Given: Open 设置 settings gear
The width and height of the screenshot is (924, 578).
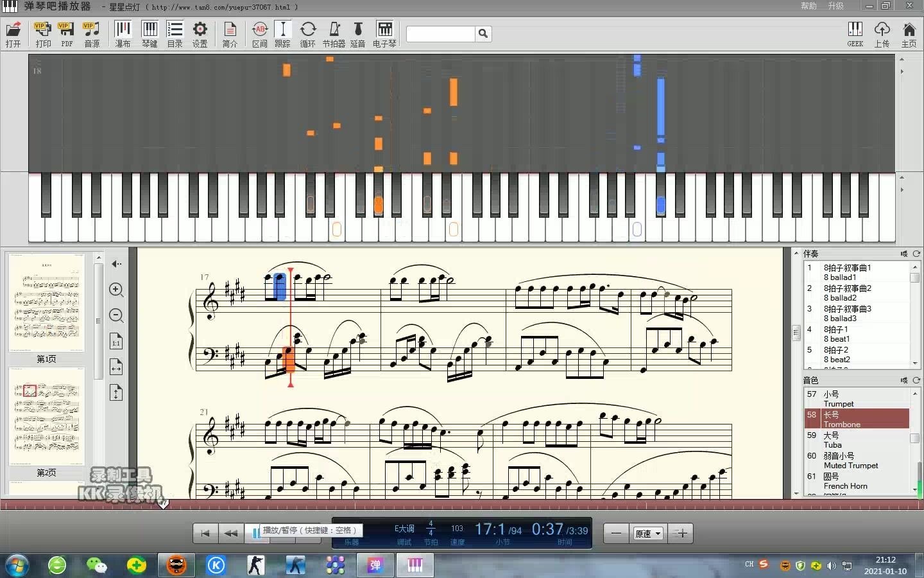Looking at the screenshot, I should pyautogui.click(x=200, y=34).
